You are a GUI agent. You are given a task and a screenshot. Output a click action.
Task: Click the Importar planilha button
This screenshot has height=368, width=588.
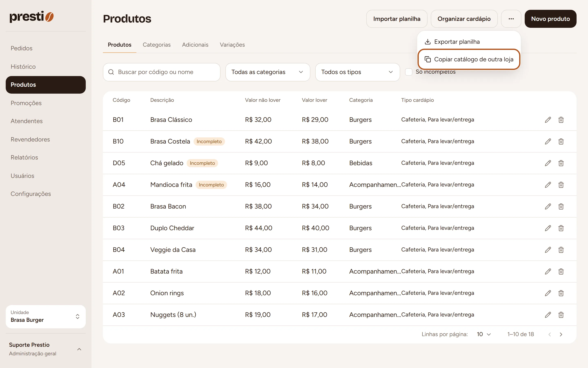point(396,19)
